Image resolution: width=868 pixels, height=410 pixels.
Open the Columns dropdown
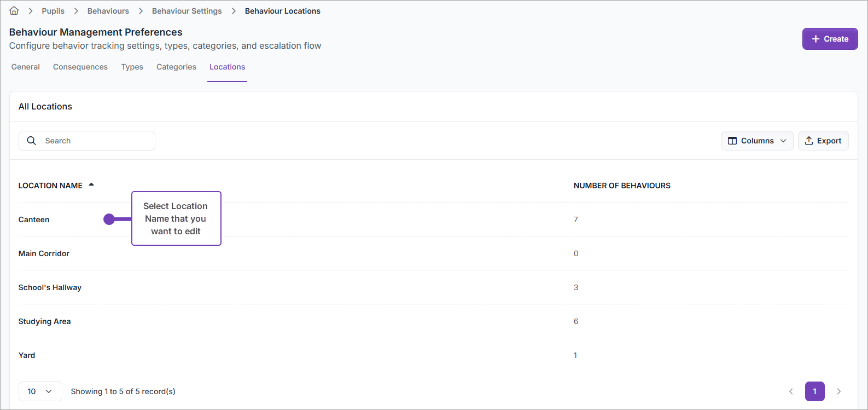tap(756, 141)
